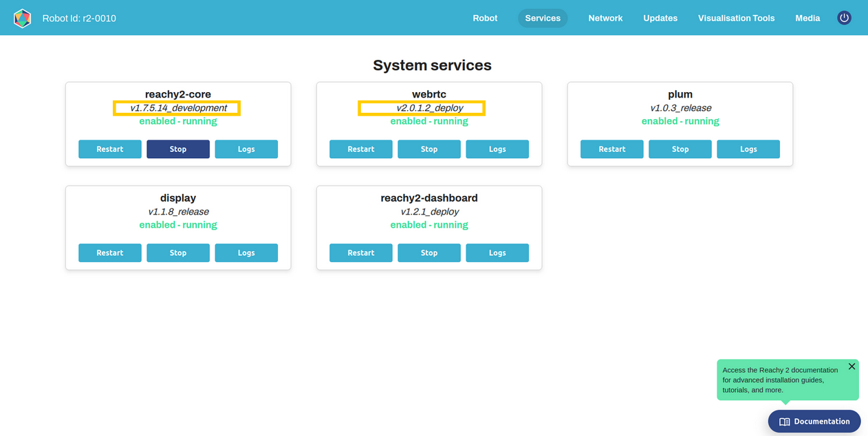Click the 'plum' service title
The width and height of the screenshot is (868, 436).
(x=680, y=94)
